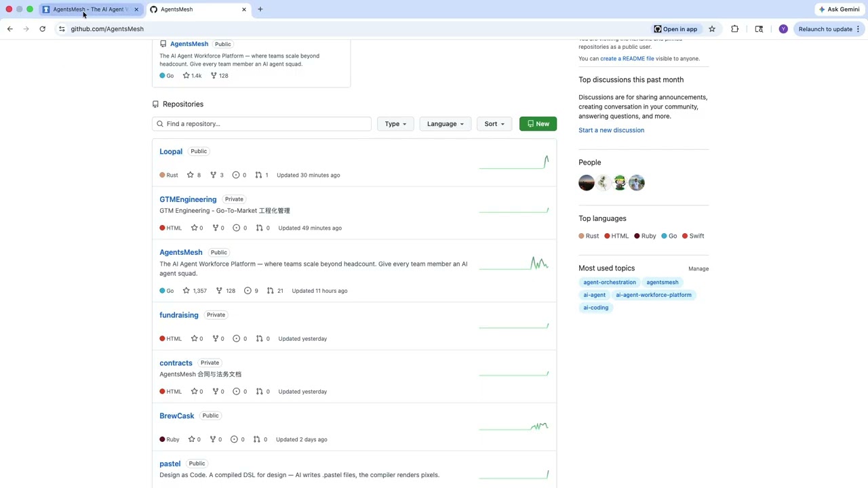Click Manage topics link
This screenshot has height=488, width=868.
(x=698, y=269)
